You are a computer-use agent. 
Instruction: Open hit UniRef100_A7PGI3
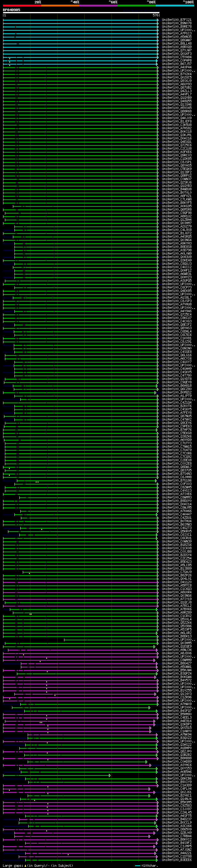pyautogui.click(x=177, y=34)
